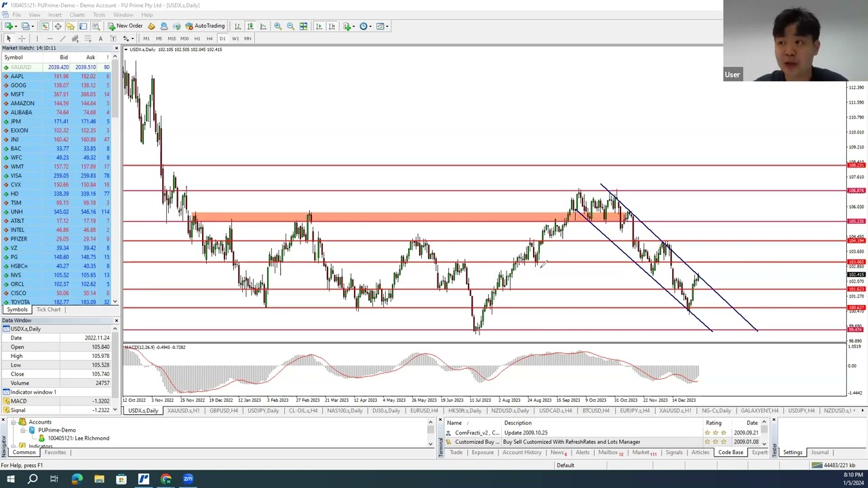Collapse the Accounts tree node
868x488 pixels.
(x=14, y=422)
